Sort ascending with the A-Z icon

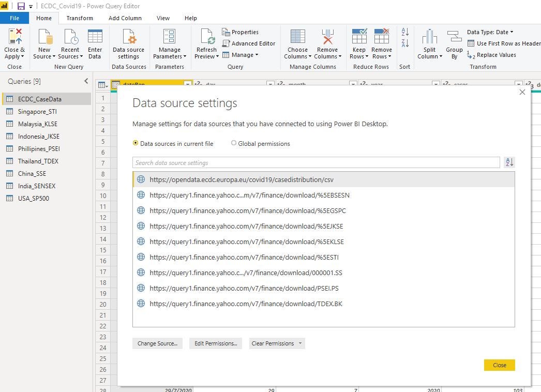[x=405, y=32]
